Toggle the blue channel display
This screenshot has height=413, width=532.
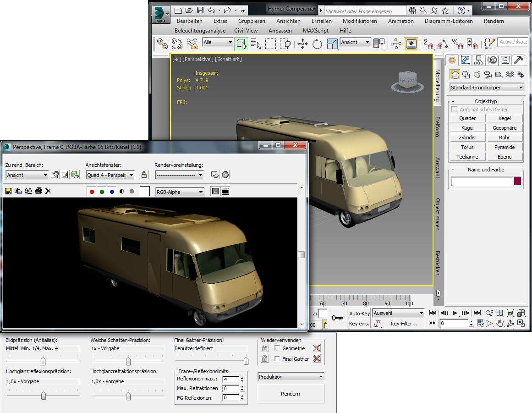click(x=112, y=192)
